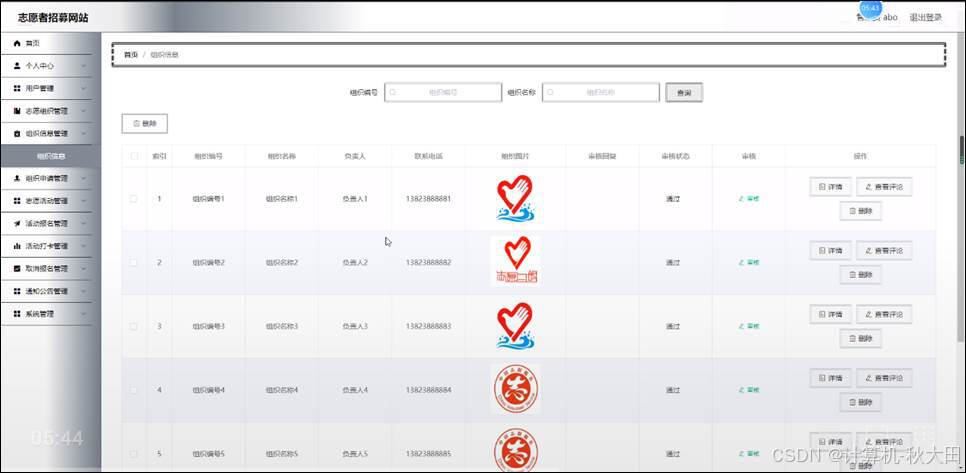Delete the 负责人3 row using its 删除 button
The image size is (966, 473).
[x=861, y=339]
